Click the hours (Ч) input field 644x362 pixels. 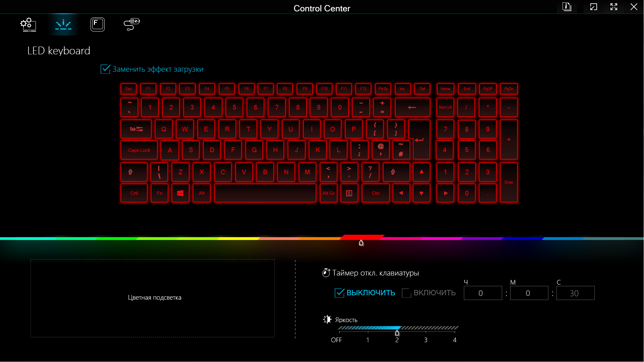483,293
